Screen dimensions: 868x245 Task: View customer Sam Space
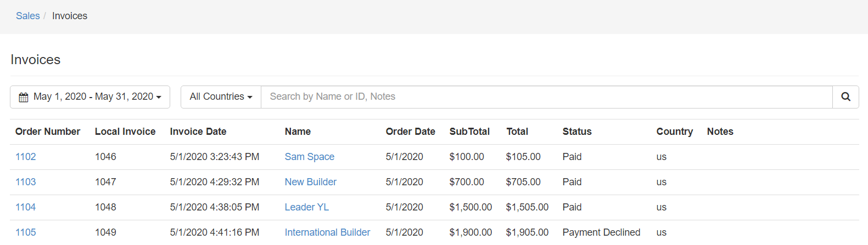309,157
